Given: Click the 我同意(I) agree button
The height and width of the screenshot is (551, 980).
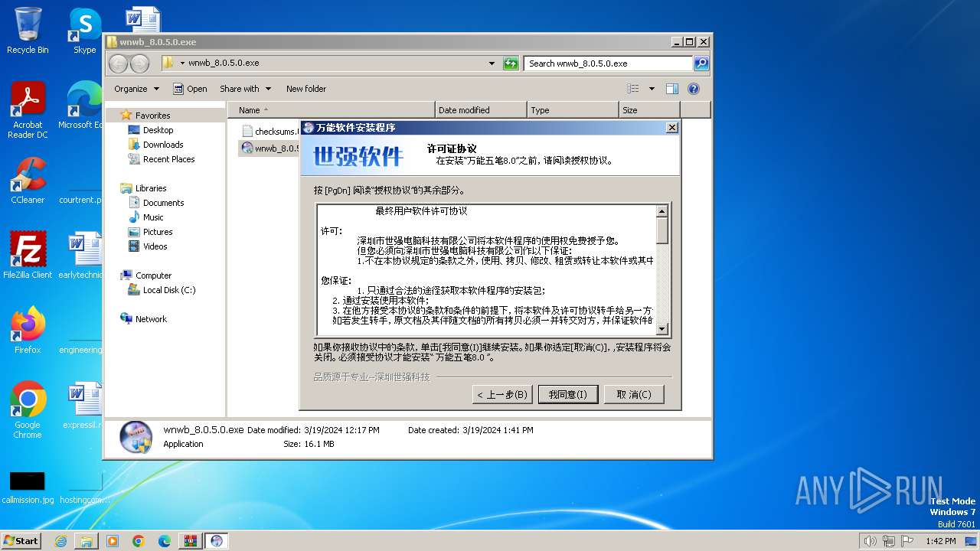Looking at the screenshot, I should pos(567,394).
